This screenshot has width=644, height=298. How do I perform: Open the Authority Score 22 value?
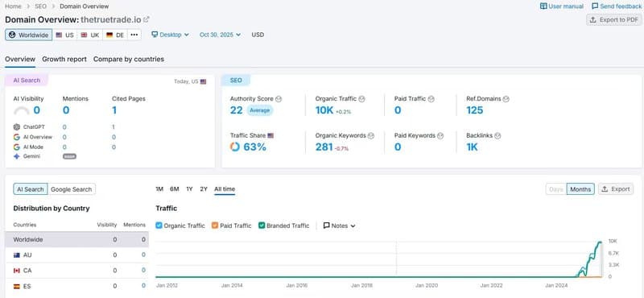(236, 110)
